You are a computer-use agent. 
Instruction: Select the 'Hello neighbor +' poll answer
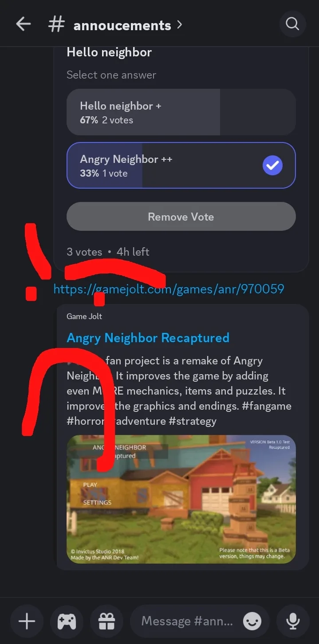[181, 112]
